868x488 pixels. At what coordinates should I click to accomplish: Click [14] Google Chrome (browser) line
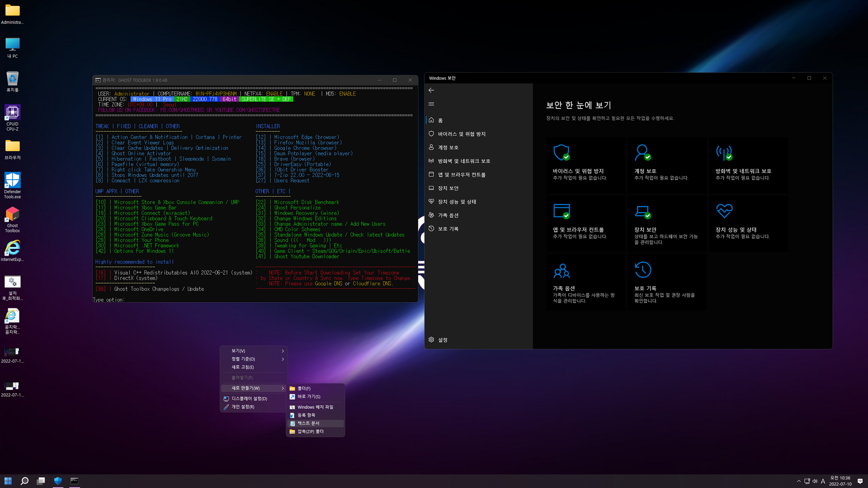(x=296, y=148)
